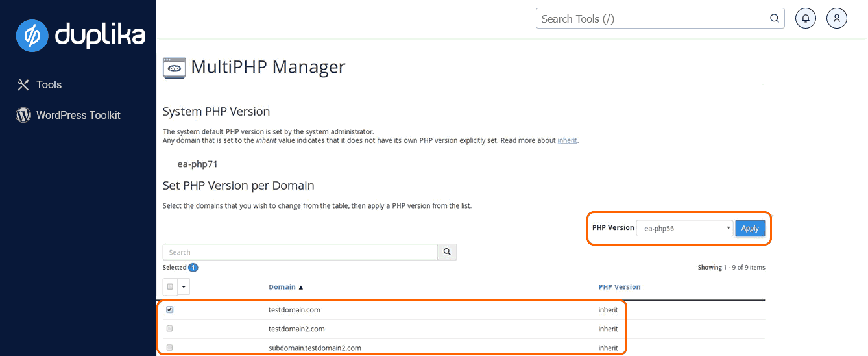This screenshot has height=356, width=868.
Task: Click the magnifier in Search Tools
Action: tap(775, 18)
